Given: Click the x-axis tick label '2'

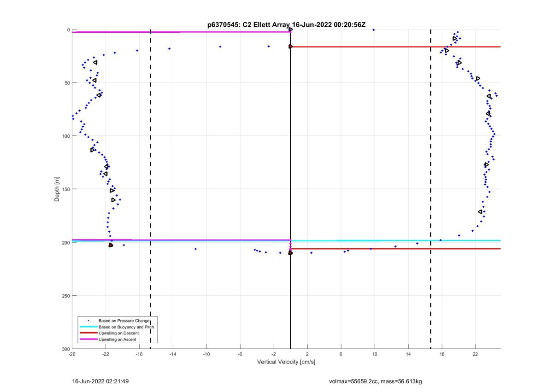Looking at the screenshot, I should (x=307, y=354).
